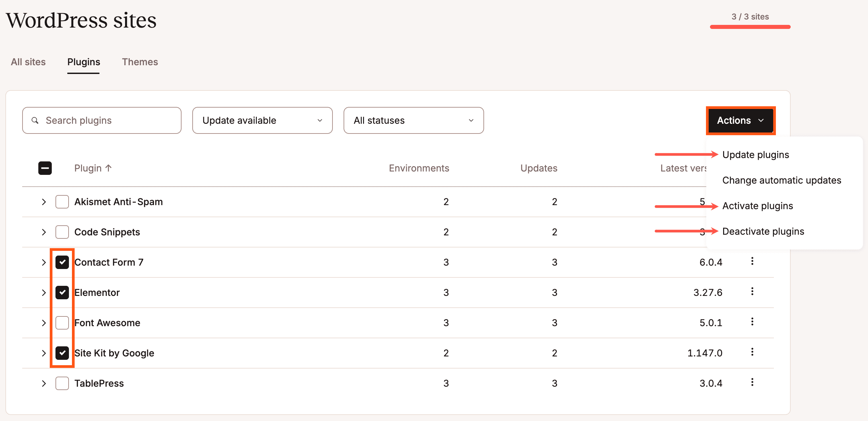The height and width of the screenshot is (421, 868).
Task: Click the search magnifier icon
Action: click(x=35, y=120)
